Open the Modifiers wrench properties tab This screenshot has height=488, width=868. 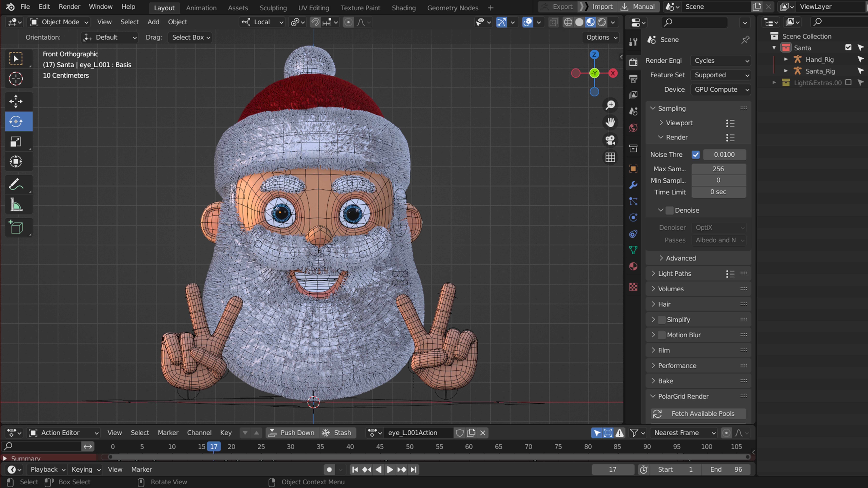633,185
